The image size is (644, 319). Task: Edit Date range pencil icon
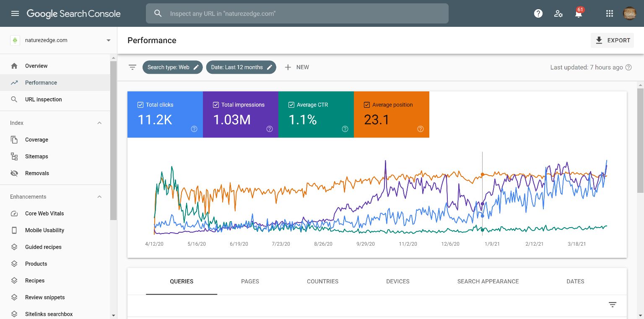pos(270,67)
